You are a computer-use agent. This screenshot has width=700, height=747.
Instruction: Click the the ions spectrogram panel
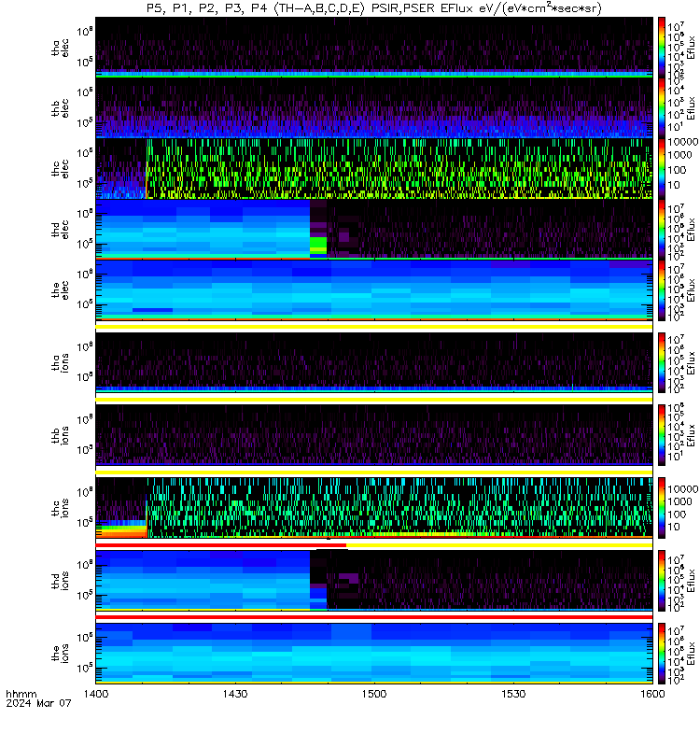(x=374, y=653)
